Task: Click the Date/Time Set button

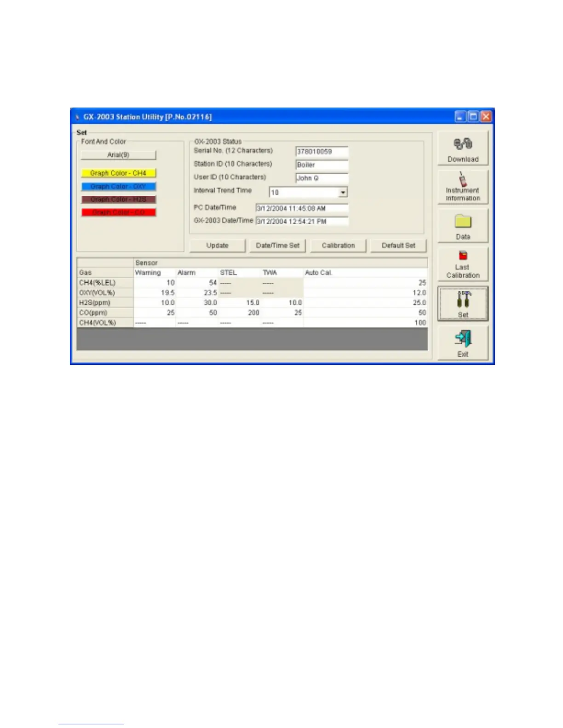Action: click(x=277, y=245)
